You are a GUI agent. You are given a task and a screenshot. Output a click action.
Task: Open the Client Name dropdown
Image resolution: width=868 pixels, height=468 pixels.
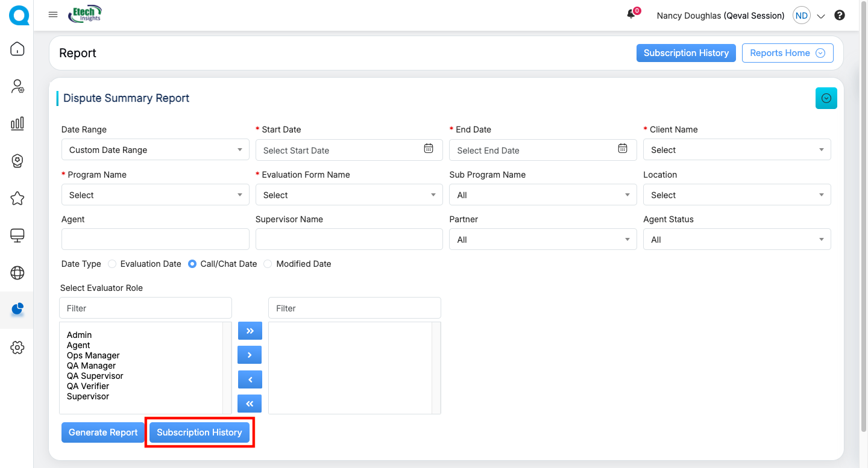[x=737, y=150]
